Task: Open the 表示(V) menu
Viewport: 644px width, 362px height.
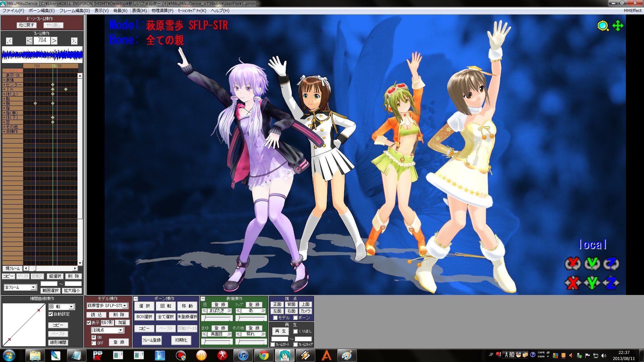Action: (x=101, y=11)
